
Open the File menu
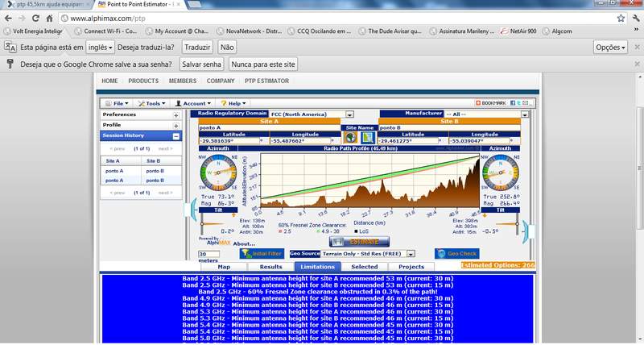click(x=117, y=103)
